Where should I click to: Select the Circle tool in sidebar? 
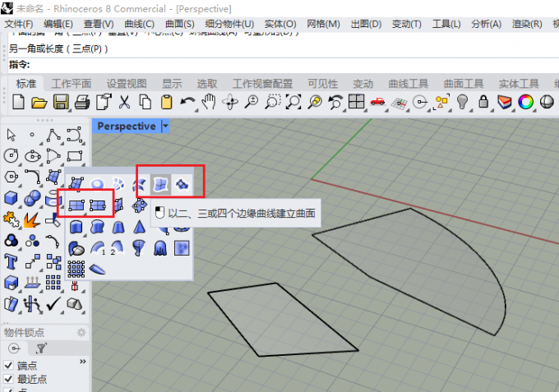click(x=11, y=155)
